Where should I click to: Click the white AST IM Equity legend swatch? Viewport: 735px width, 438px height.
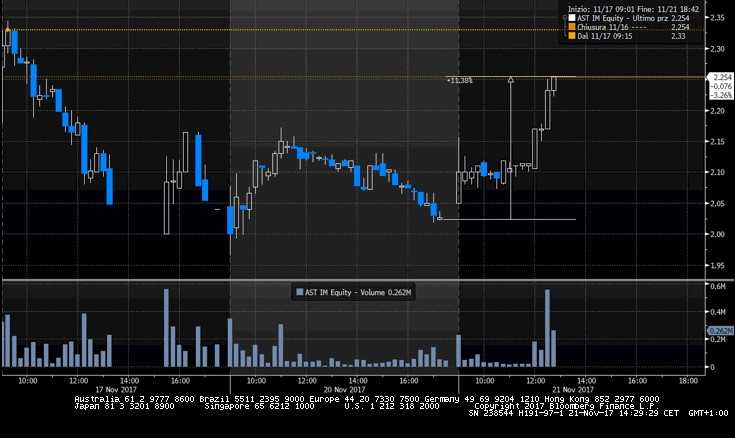(x=571, y=18)
